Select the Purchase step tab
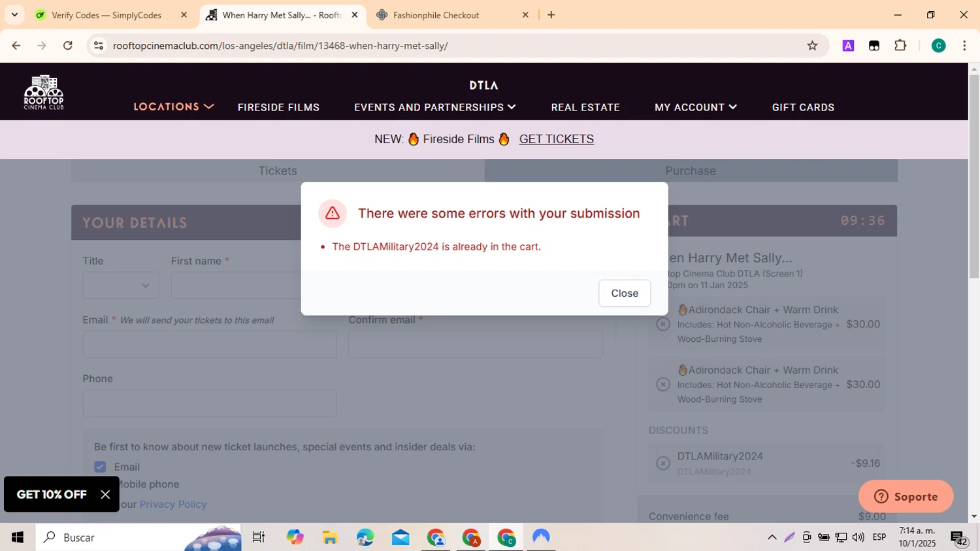The height and width of the screenshot is (551, 980). click(x=691, y=171)
